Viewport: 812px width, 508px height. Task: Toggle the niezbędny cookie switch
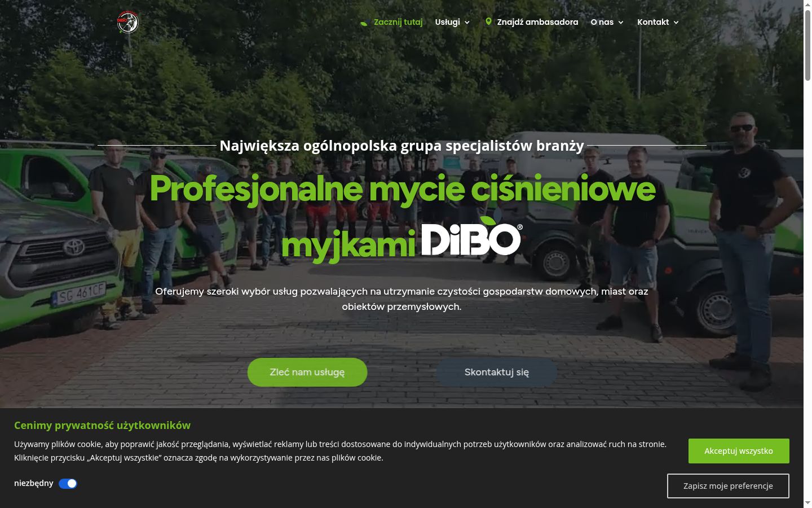point(68,483)
